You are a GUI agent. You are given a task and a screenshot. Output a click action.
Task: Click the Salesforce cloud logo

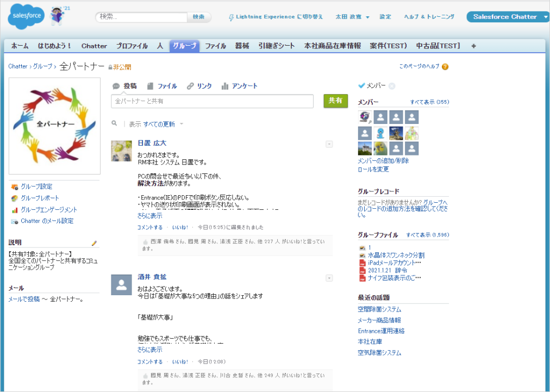click(26, 16)
